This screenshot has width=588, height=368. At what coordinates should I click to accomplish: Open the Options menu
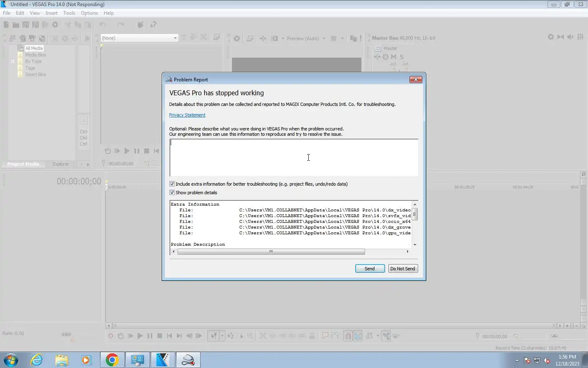point(89,13)
